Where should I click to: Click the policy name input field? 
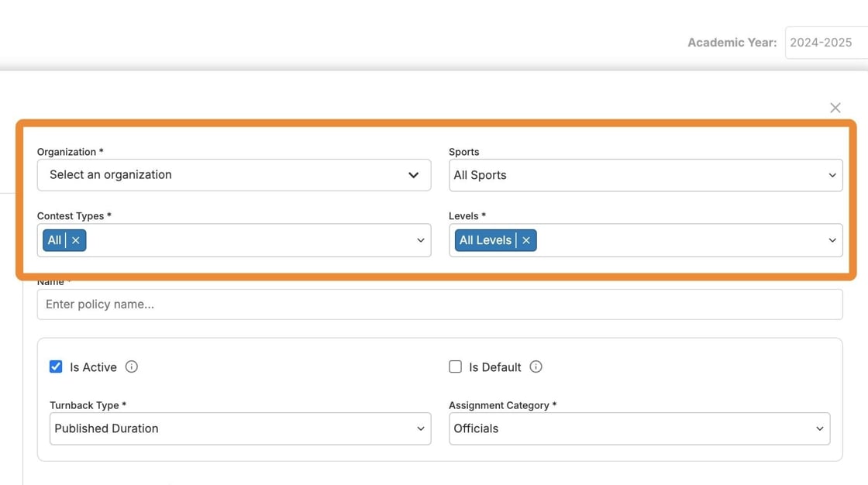439,304
